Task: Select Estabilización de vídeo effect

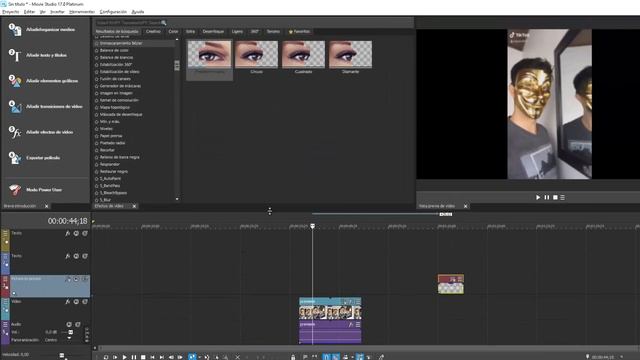Action: tap(120, 72)
